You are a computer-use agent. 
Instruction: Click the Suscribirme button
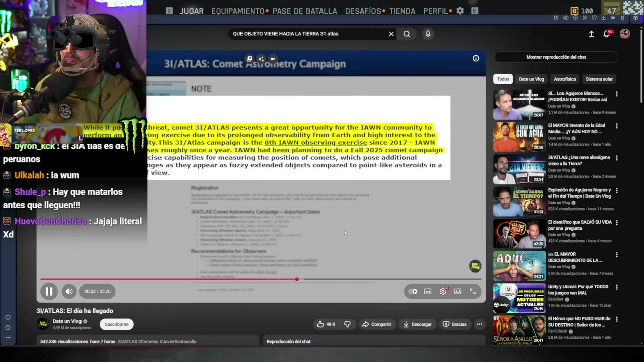pos(116,324)
